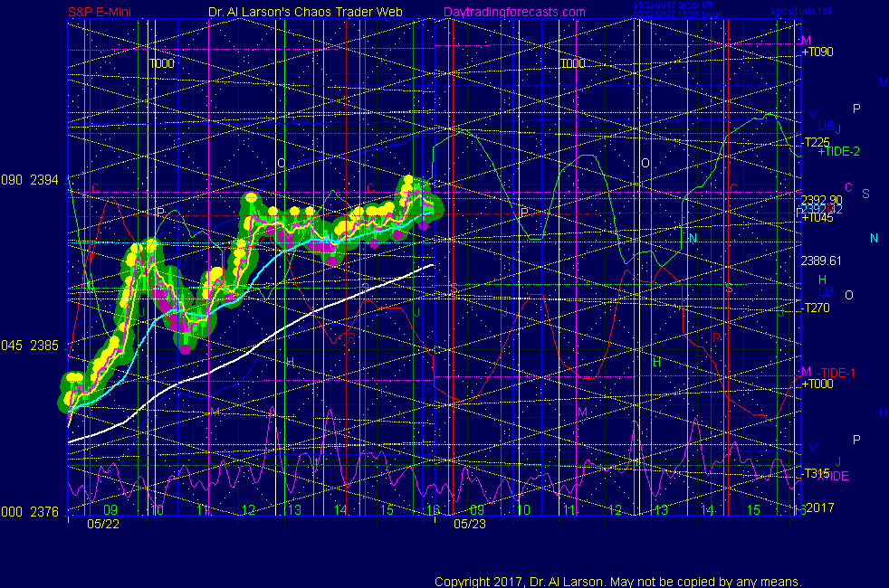
Task: Select the "000 2376" price axis label
Action: [x=30, y=512]
